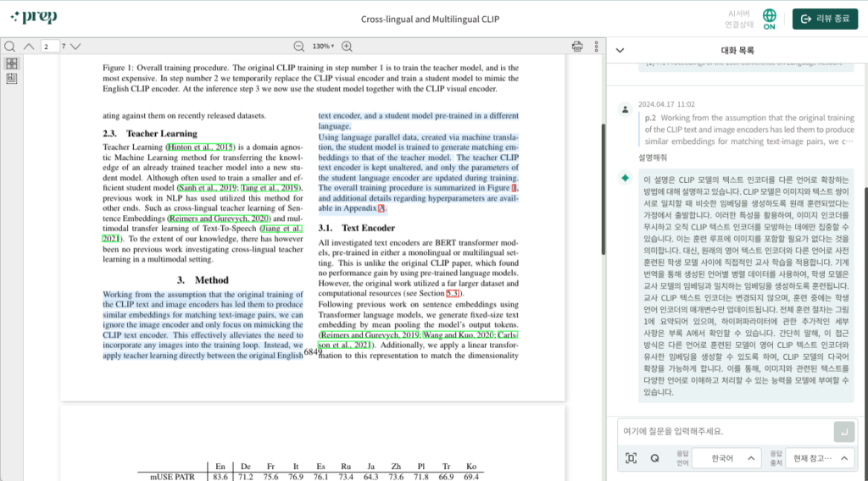The image size is (868, 481).
Task: Open Reimers and Gurevych, 2020 citation
Action: [219, 218]
